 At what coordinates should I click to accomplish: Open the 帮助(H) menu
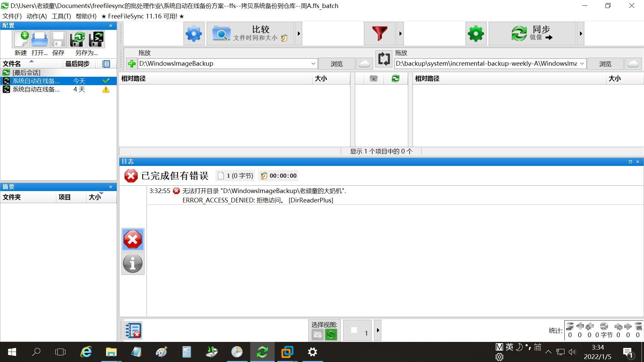click(x=86, y=16)
